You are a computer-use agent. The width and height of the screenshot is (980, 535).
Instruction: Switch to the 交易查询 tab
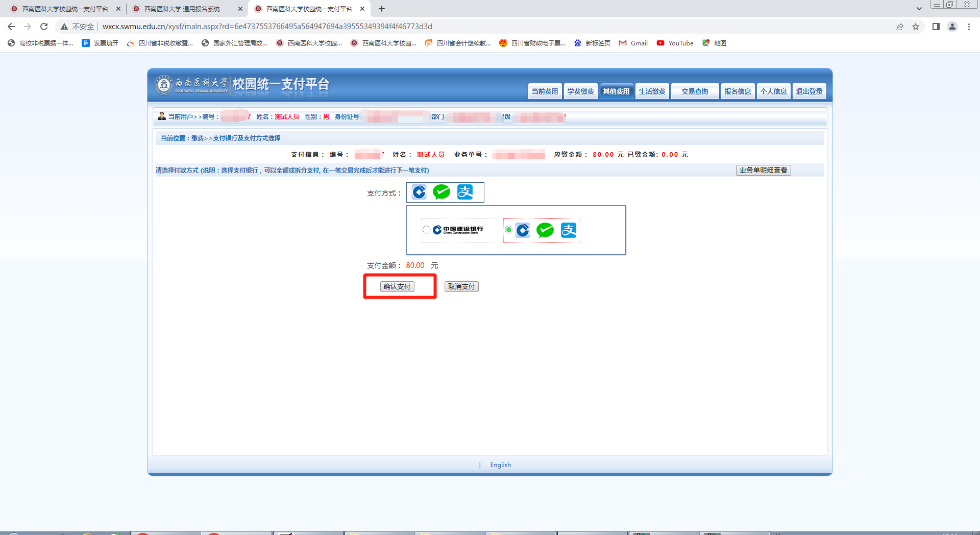point(695,91)
